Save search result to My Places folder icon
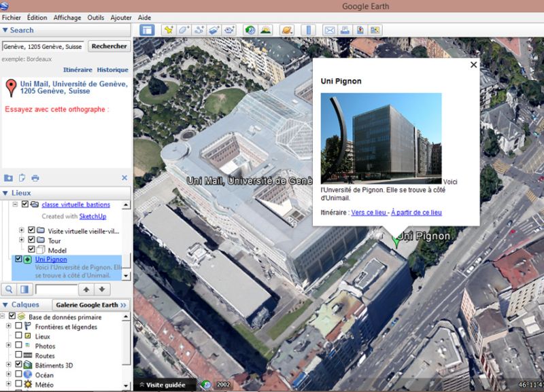The width and height of the screenshot is (544, 392). click(x=8, y=178)
